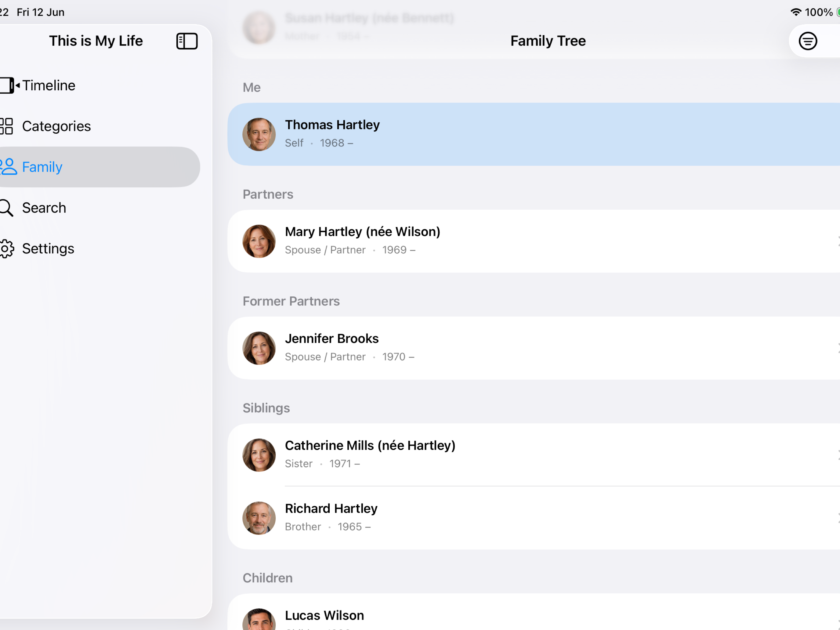Click the Search magnifier icon

(x=6, y=208)
